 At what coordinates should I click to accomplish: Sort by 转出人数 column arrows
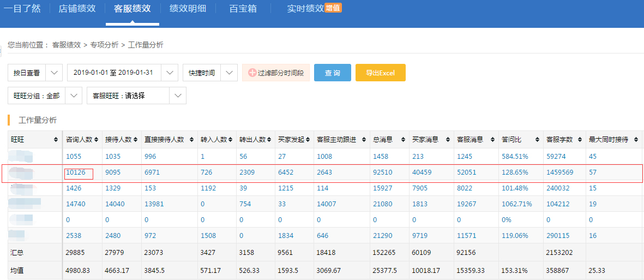pyautogui.click(x=269, y=140)
